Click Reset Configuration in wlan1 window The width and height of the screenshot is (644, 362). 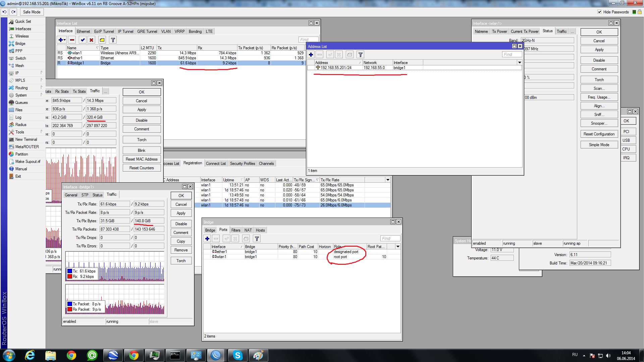click(x=599, y=134)
